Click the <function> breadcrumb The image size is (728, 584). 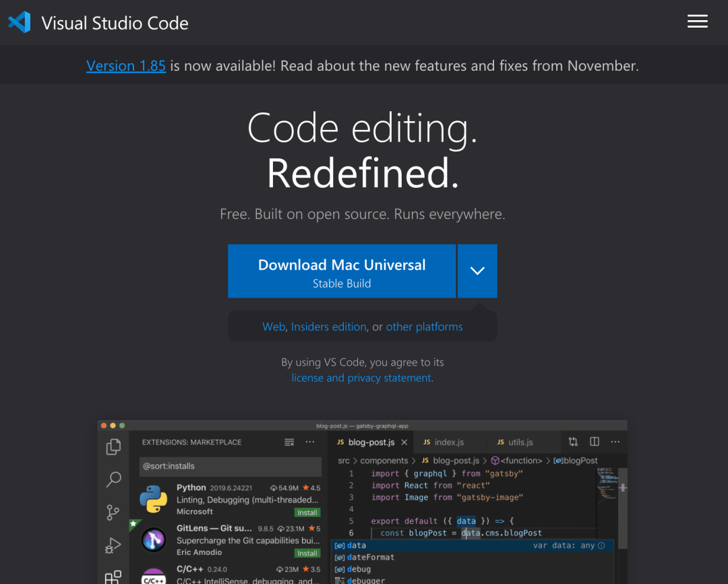point(516,461)
